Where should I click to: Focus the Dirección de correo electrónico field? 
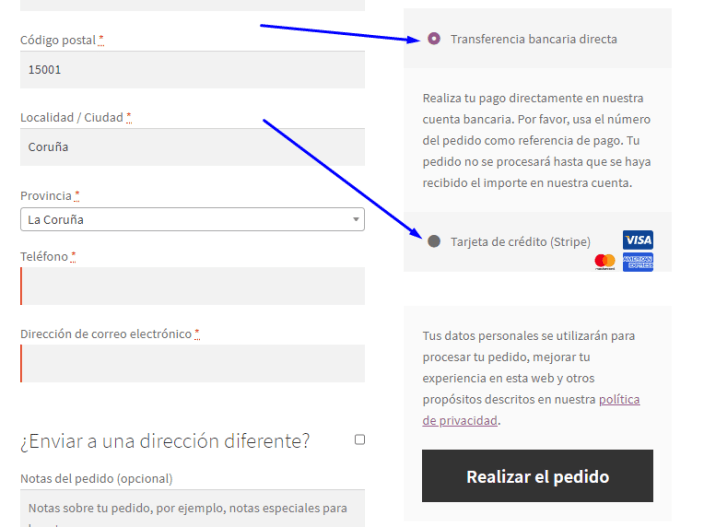point(192,364)
